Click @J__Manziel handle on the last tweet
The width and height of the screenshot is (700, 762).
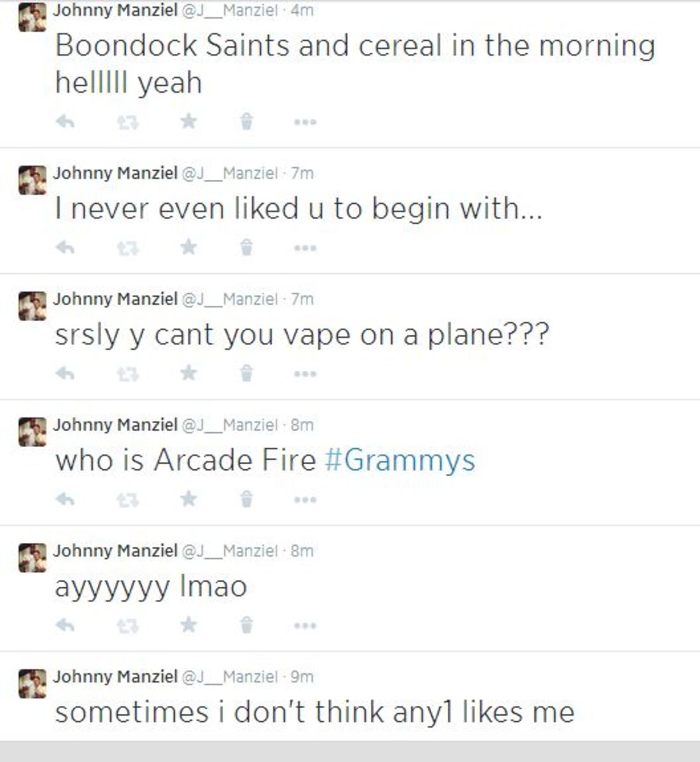tap(230, 677)
